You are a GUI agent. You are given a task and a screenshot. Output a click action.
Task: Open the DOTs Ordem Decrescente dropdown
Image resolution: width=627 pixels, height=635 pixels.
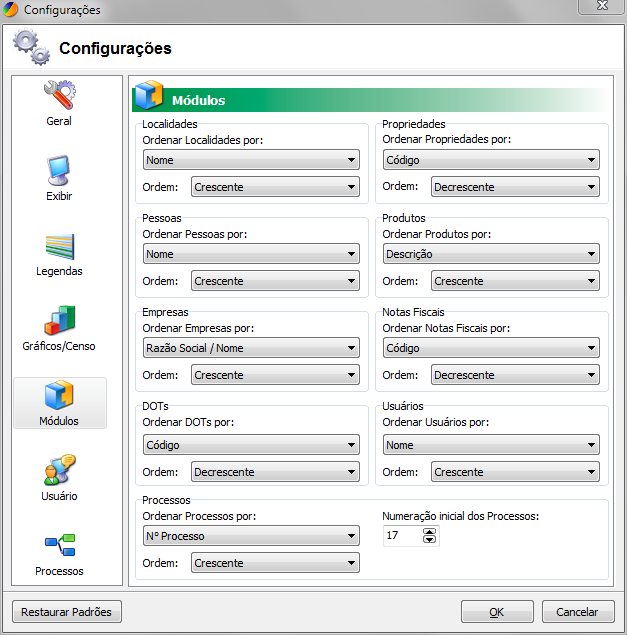(275, 472)
